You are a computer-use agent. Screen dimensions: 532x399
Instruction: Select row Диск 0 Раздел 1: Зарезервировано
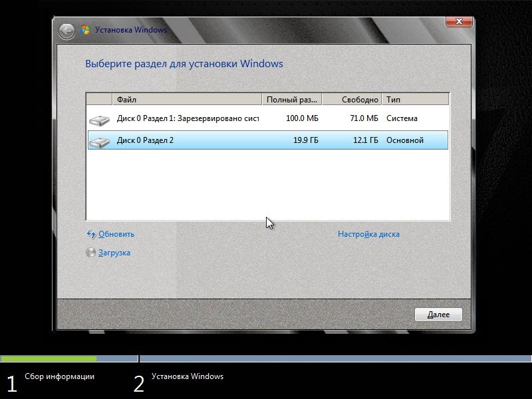(268, 118)
